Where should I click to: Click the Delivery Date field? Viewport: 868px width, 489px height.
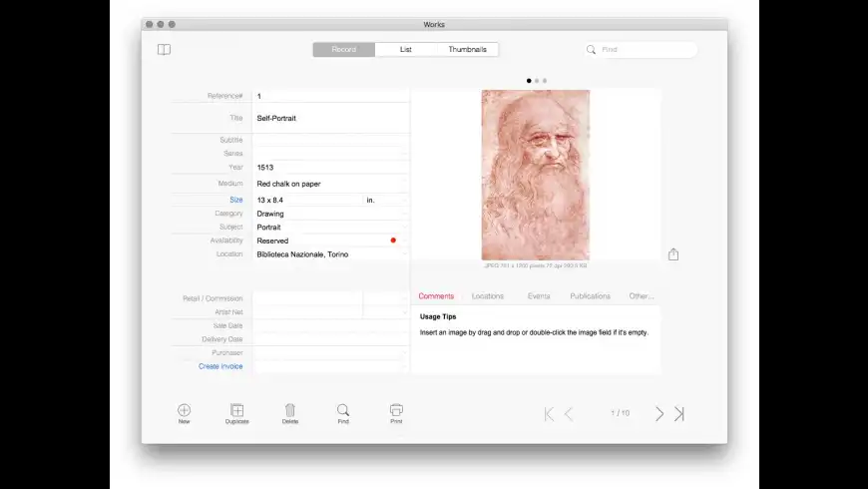(330, 339)
